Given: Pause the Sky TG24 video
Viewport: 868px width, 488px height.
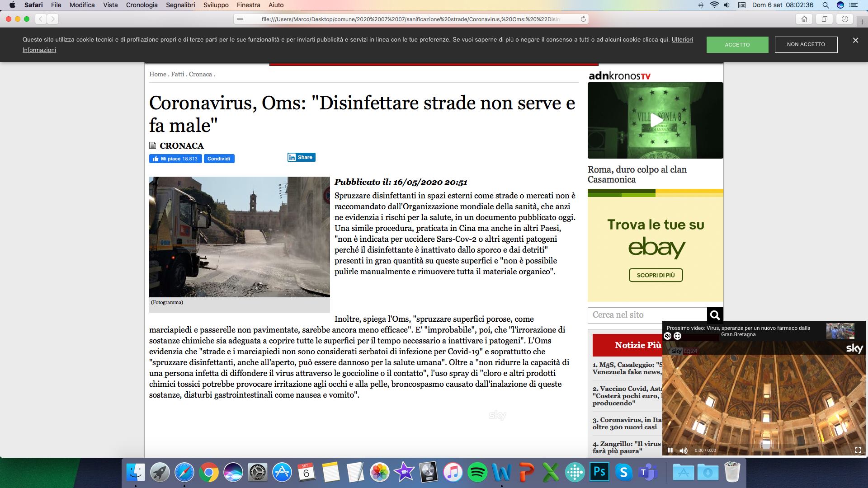Looking at the screenshot, I should click(670, 450).
